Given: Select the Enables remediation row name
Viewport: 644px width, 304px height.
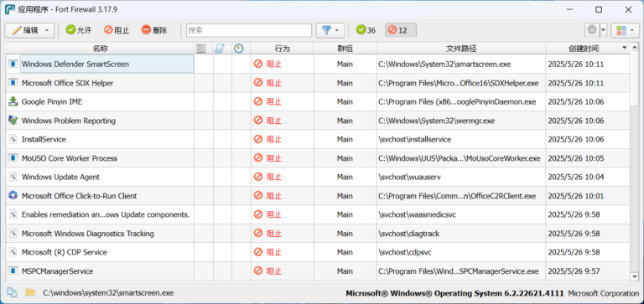Looking at the screenshot, I should [x=106, y=214].
